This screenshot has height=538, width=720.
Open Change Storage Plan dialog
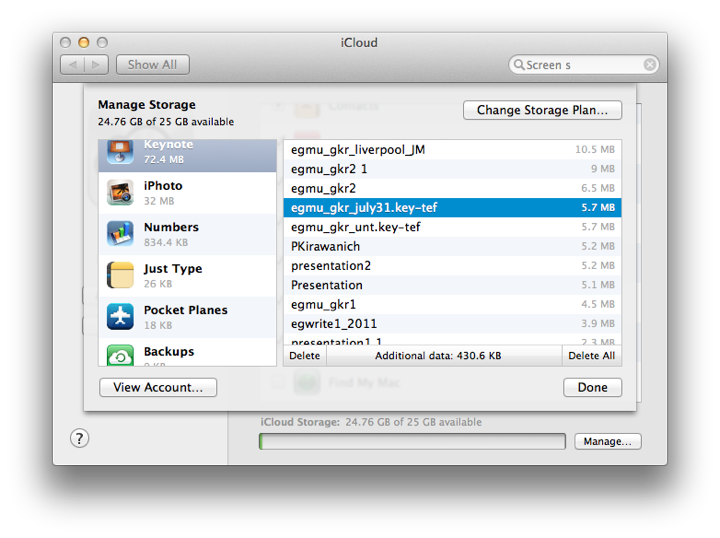542,110
